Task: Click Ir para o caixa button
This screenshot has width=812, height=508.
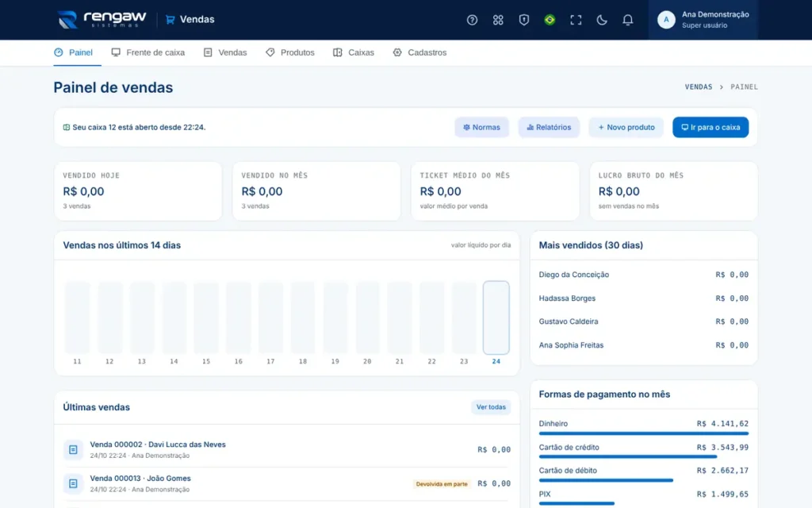Action: click(x=710, y=127)
